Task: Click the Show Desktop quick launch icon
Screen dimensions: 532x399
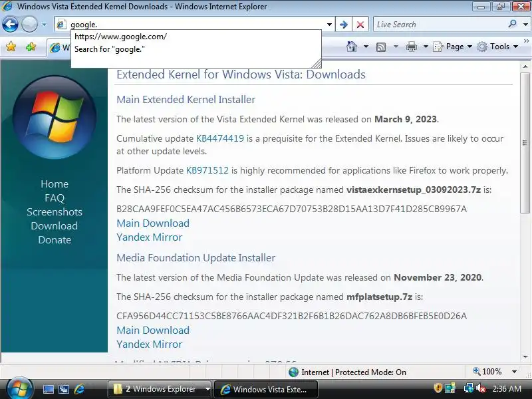Action: [48, 389]
